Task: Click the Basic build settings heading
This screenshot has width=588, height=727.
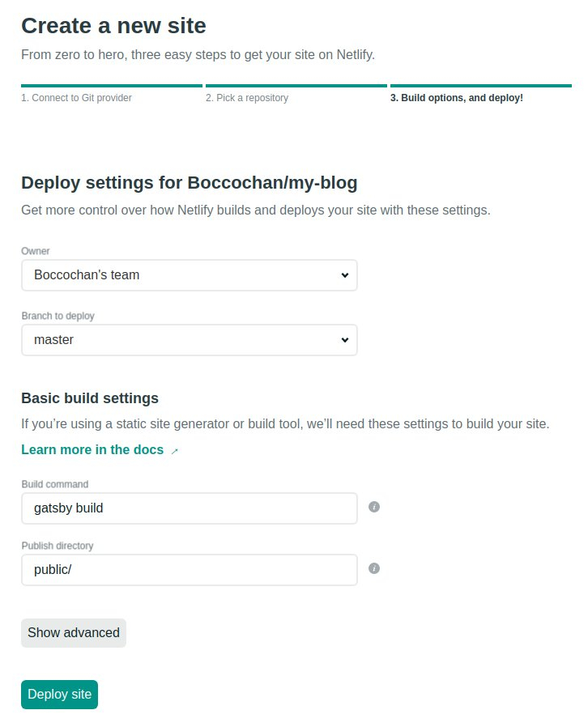Action: 90,398
